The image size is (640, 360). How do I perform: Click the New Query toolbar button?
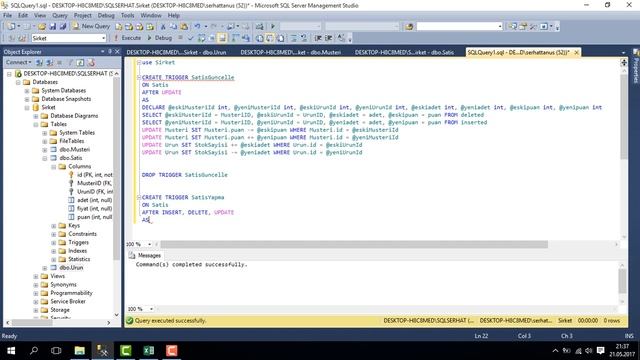click(x=91, y=26)
